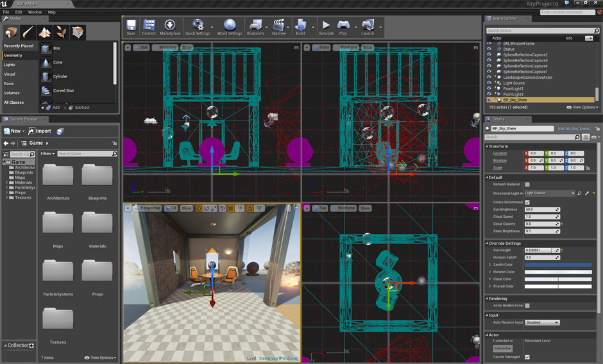Toggle the Refresh Material checkbox
The width and height of the screenshot is (603, 364).
tap(527, 185)
